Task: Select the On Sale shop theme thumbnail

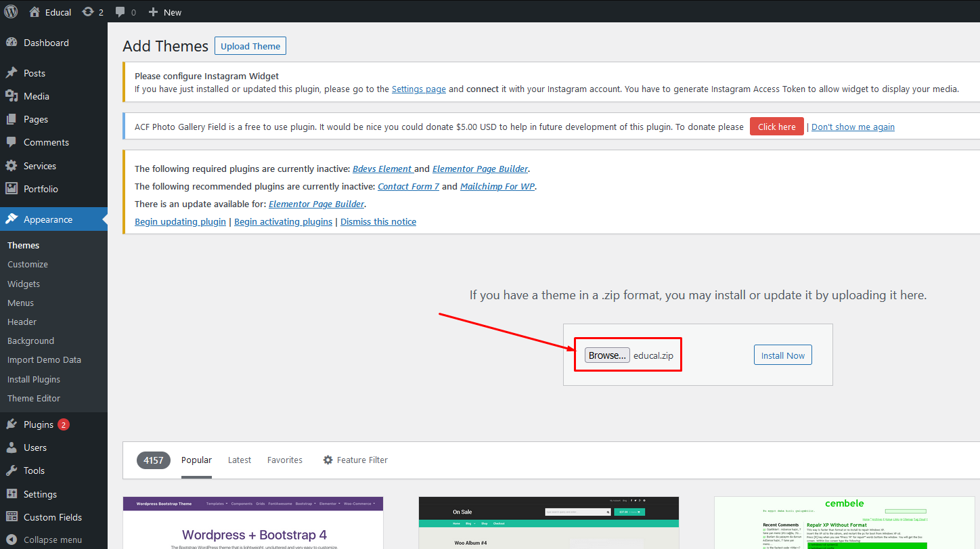Action: 549,523
